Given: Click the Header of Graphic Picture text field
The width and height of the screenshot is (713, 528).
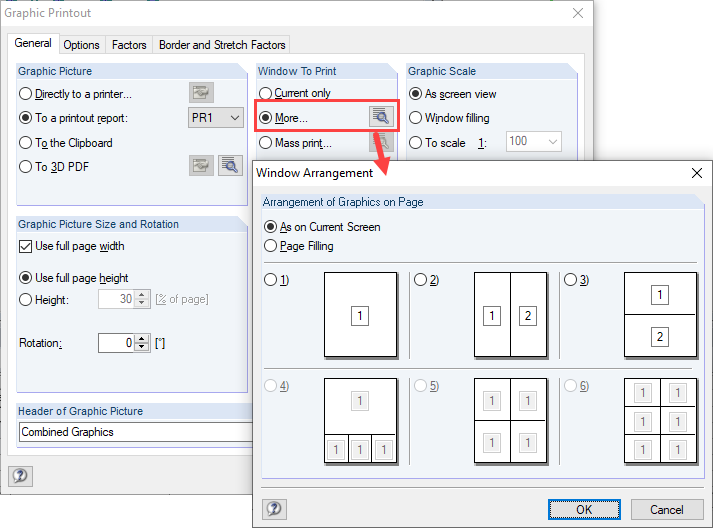Looking at the screenshot, I should 135,432.
